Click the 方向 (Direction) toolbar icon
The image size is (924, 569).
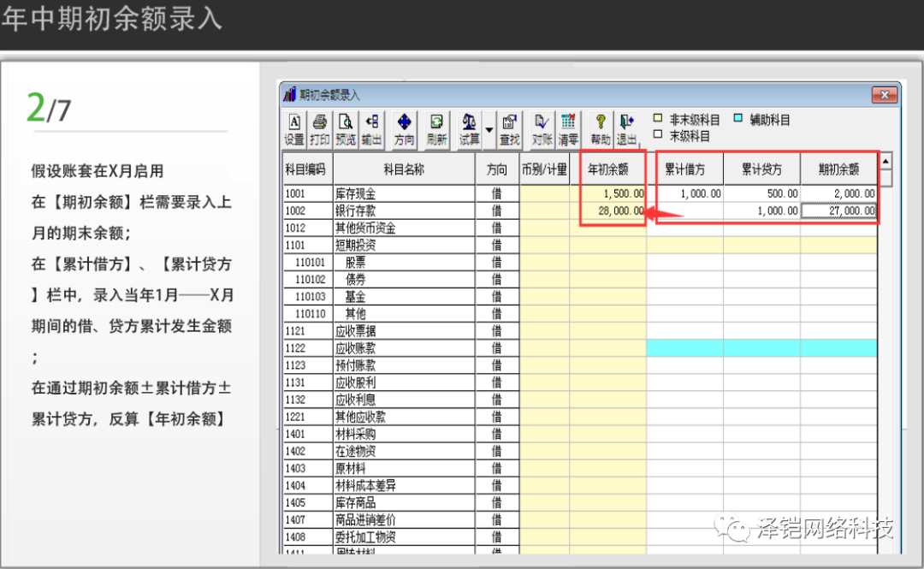click(x=404, y=129)
